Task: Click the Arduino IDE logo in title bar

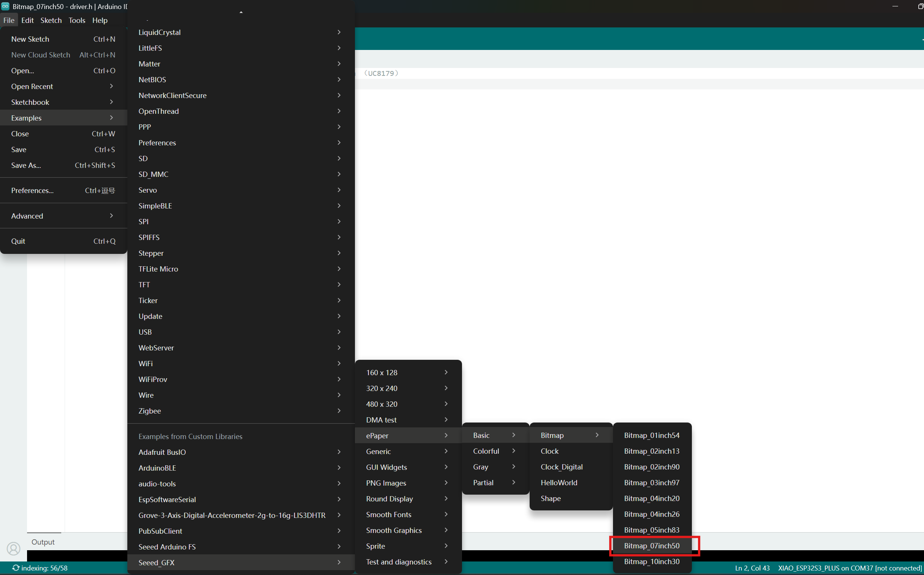Action: click(x=5, y=6)
